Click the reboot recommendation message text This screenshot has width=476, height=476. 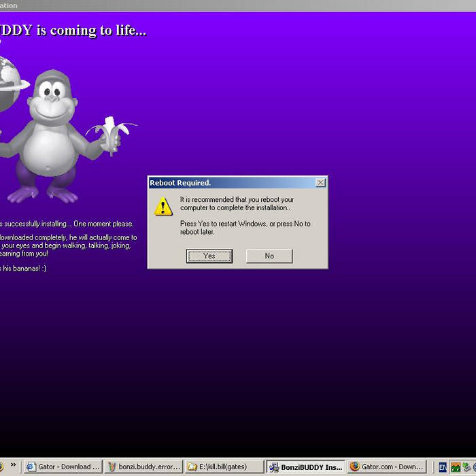pyautogui.click(x=237, y=203)
